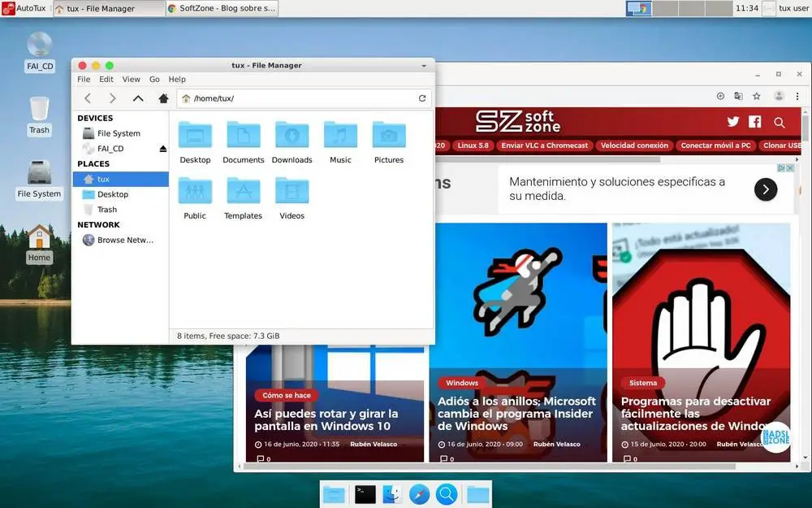Go back in File Manager toolbar
This screenshot has height=508, width=812.
(88, 98)
